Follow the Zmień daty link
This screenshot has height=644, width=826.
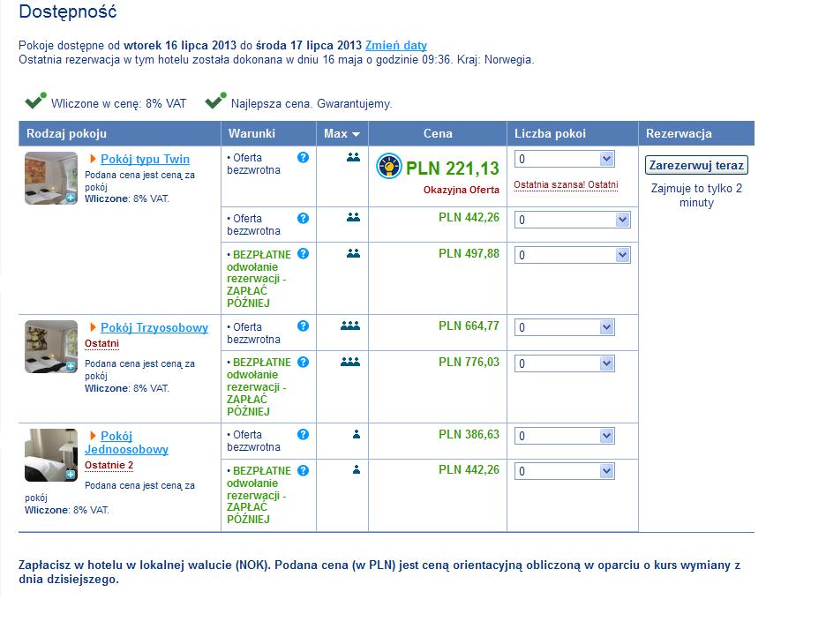[396, 45]
